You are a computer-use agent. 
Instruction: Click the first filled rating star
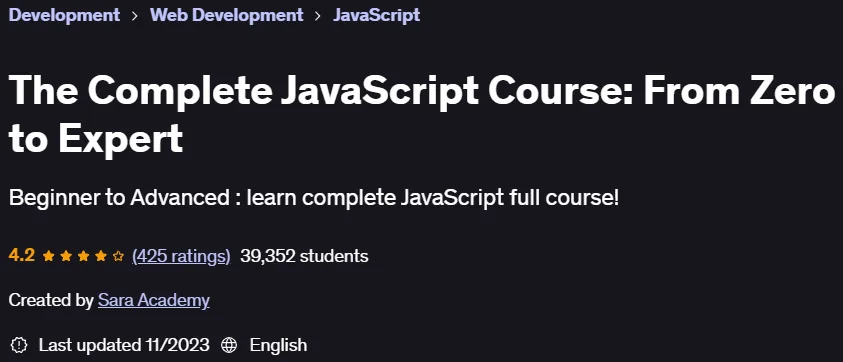(x=48, y=257)
